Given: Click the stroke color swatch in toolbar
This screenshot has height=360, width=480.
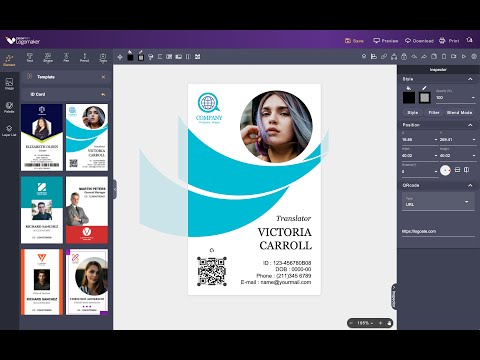Looking at the screenshot, I should point(141,57).
